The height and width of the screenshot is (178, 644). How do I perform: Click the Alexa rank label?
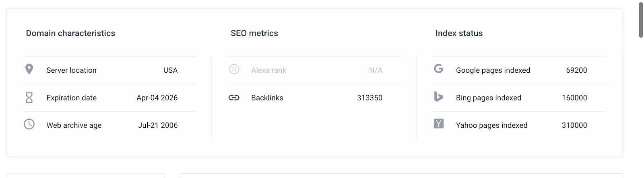[268, 70]
